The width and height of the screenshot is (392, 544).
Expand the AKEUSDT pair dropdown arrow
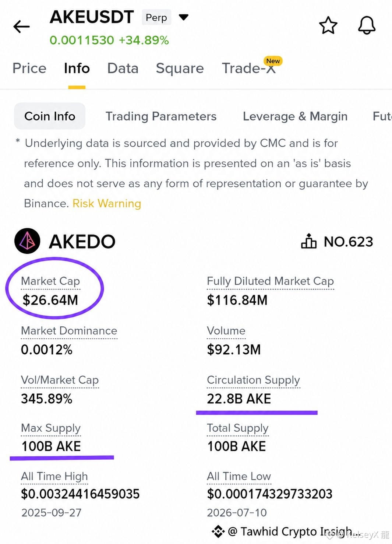point(183,17)
